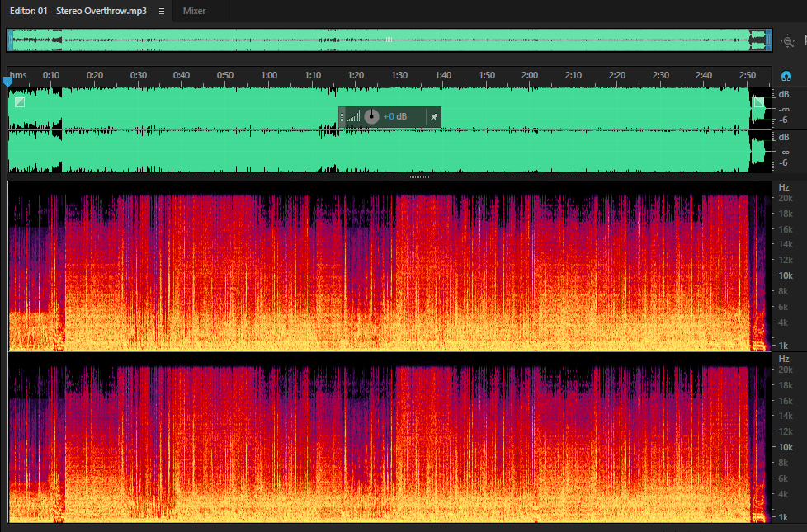Click the lower spectrogram 16k frequency label
Image resolution: width=807 pixels, height=532 pixels.
point(786,401)
